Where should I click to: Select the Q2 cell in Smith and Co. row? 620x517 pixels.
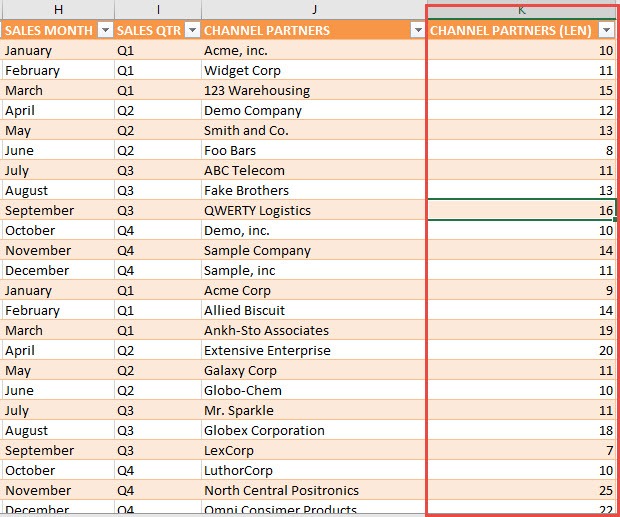158,130
